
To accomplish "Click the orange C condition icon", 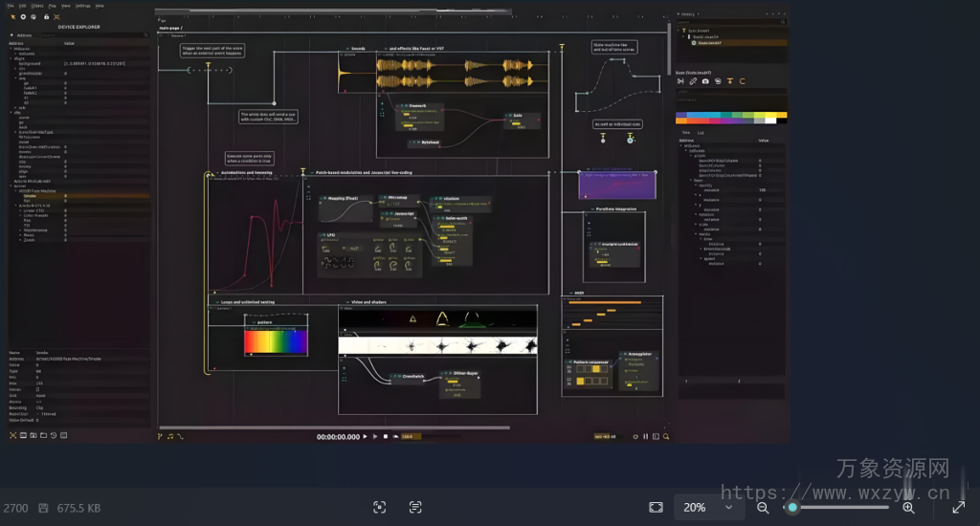I will coord(743,81).
